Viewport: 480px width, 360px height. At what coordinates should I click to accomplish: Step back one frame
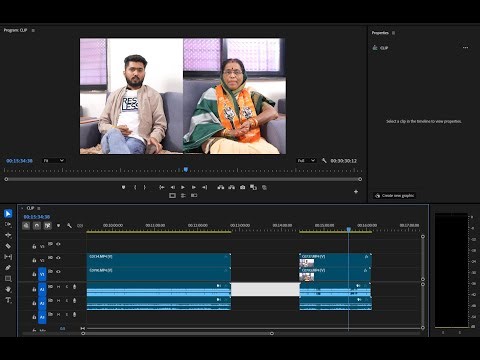click(172, 187)
